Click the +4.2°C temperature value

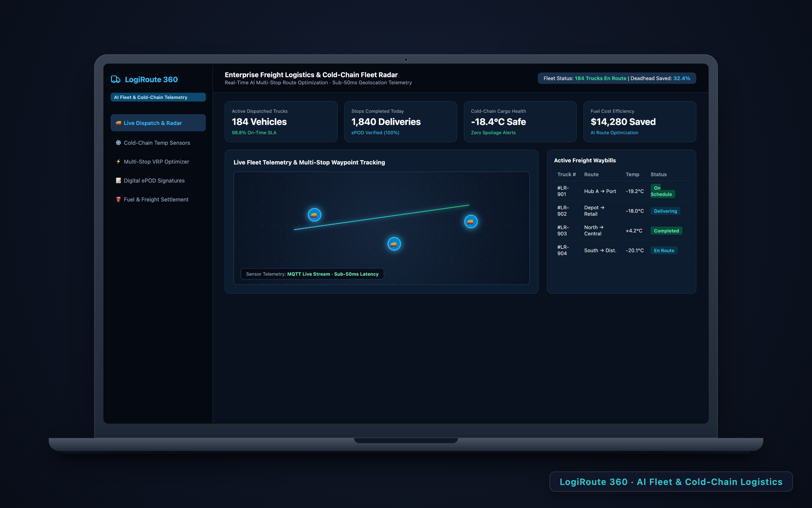coord(634,231)
